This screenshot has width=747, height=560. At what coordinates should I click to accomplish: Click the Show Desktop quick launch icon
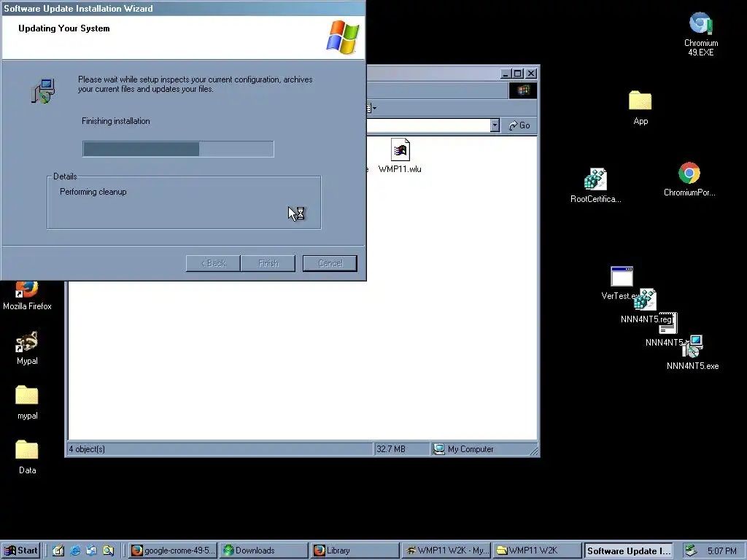(x=58, y=551)
